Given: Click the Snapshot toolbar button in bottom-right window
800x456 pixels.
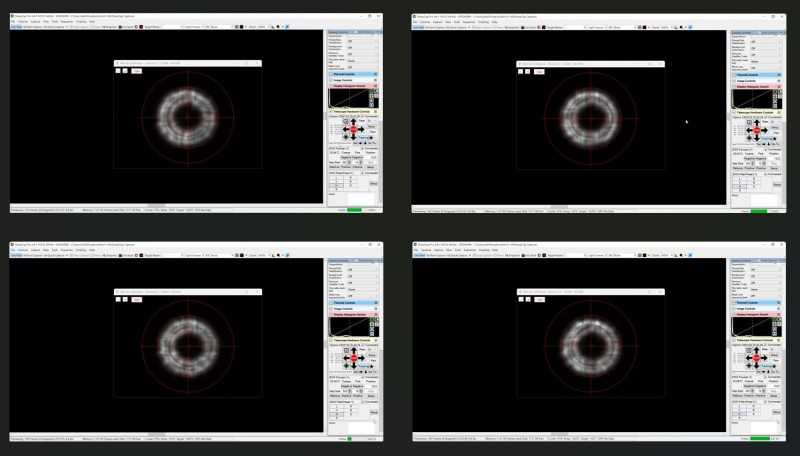Looking at the screenshot, I should click(513, 255).
